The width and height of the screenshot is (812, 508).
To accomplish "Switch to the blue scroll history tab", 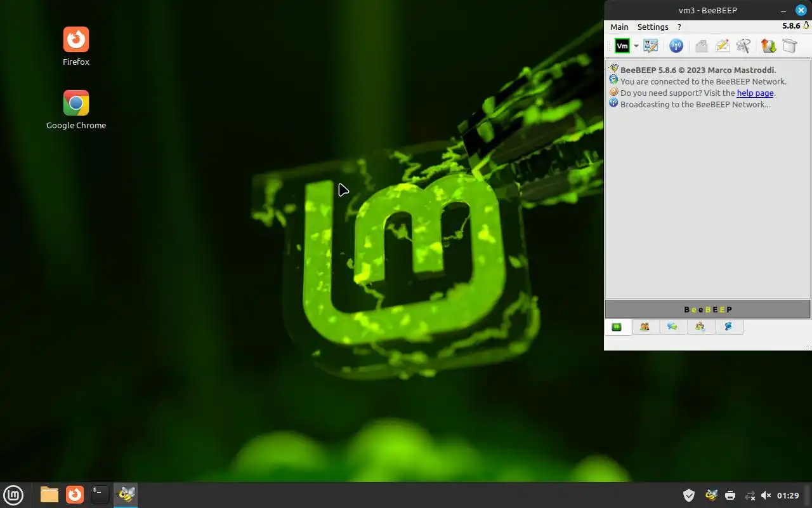I will [x=728, y=327].
